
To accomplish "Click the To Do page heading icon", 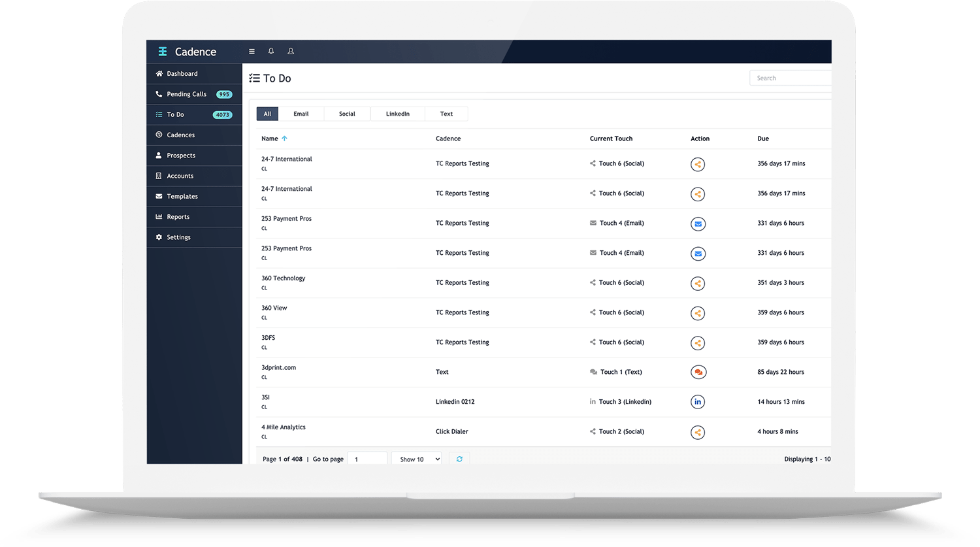I will [254, 78].
